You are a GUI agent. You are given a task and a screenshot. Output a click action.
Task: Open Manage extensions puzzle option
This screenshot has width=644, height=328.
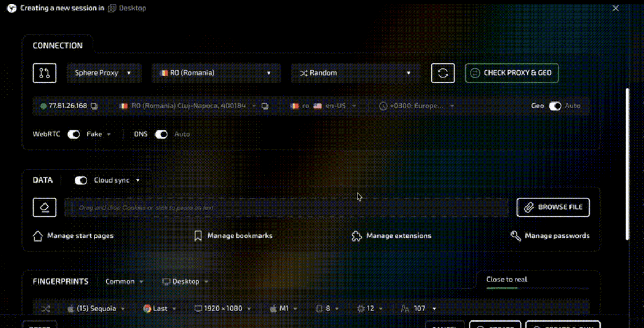coord(391,236)
